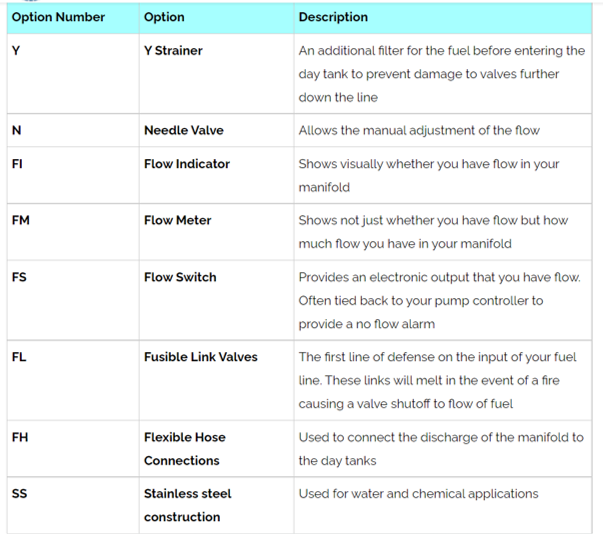The width and height of the screenshot is (603, 534).
Task: Click the FH option number cell
Action: click(x=20, y=437)
